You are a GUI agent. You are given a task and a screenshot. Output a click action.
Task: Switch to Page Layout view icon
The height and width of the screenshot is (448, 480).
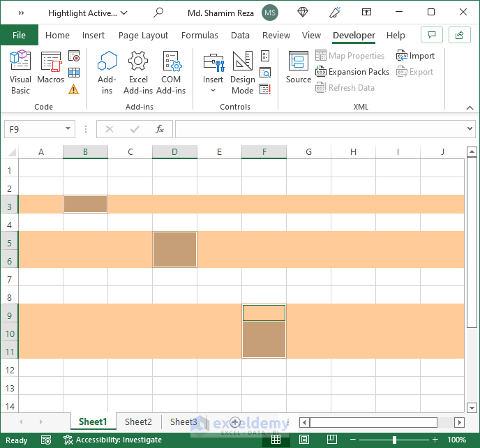pyautogui.click(x=304, y=440)
